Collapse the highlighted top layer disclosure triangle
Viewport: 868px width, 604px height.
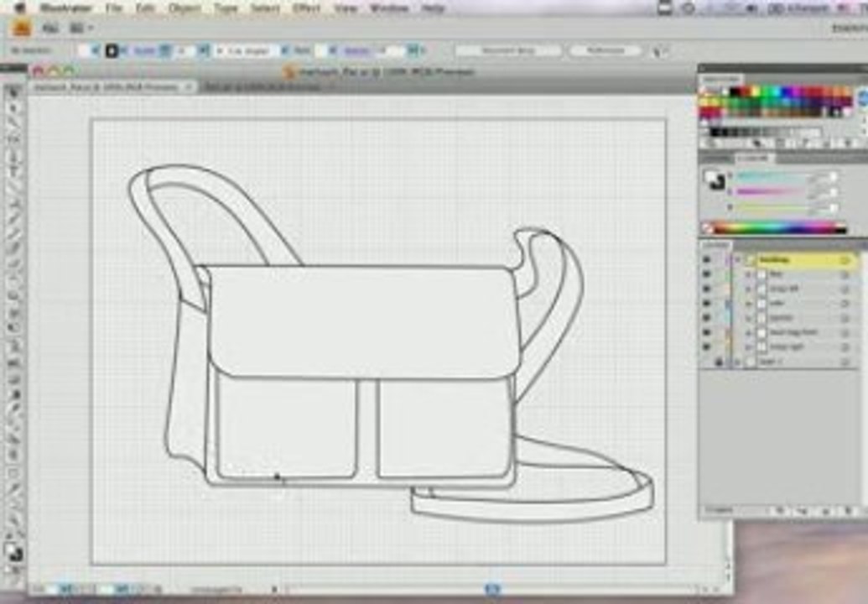click(x=737, y=260)
